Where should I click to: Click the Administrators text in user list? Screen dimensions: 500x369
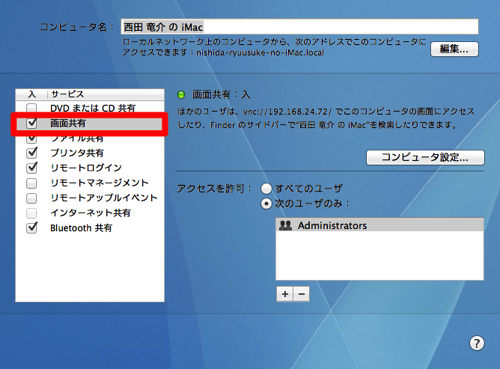tap(332, 226)
